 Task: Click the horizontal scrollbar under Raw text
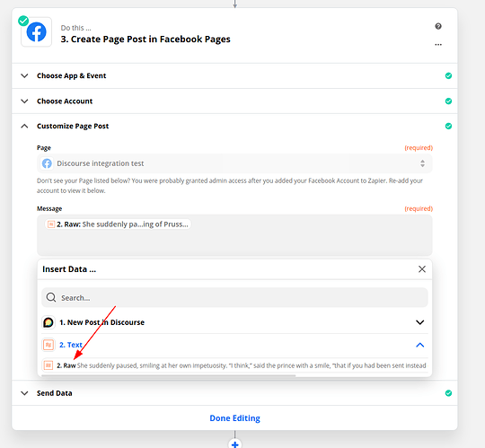[x=169, y=375]
